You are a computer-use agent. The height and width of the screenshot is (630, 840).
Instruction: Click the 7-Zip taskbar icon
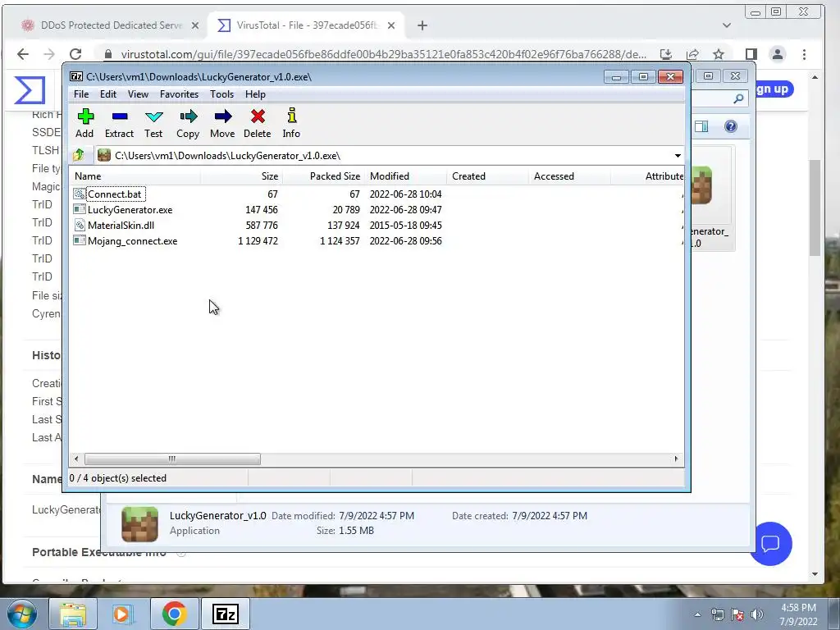tap(225, 614)
